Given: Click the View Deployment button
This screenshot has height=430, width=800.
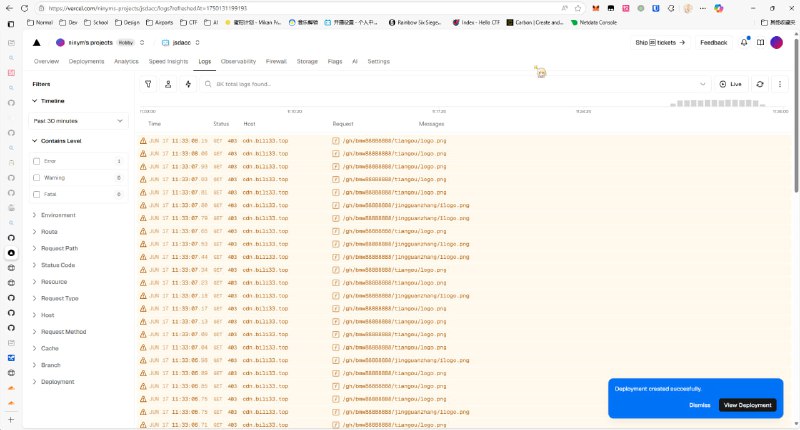Looking at the screenshot, I should pos(747,405).
